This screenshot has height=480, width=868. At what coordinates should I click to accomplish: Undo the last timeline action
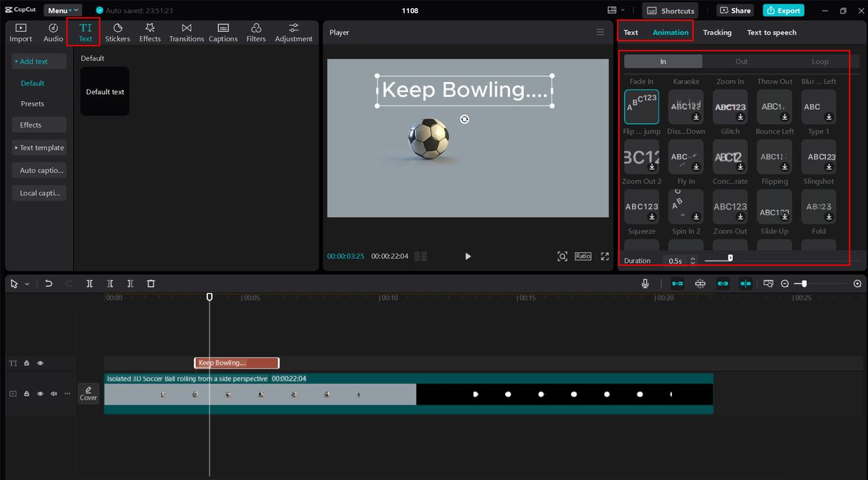coord(49,283)
